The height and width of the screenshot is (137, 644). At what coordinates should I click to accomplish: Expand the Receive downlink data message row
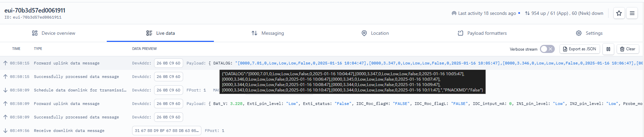tap(322, 131)
